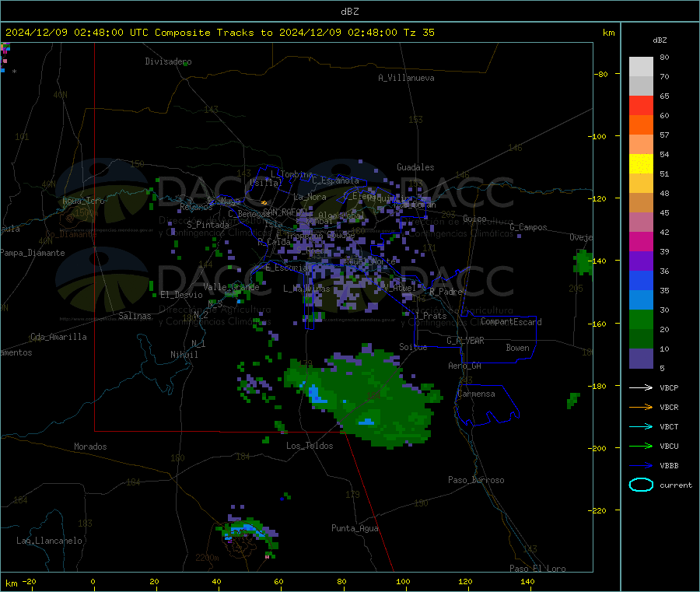Click the light blue radar core near Soitue

[366, 422]
